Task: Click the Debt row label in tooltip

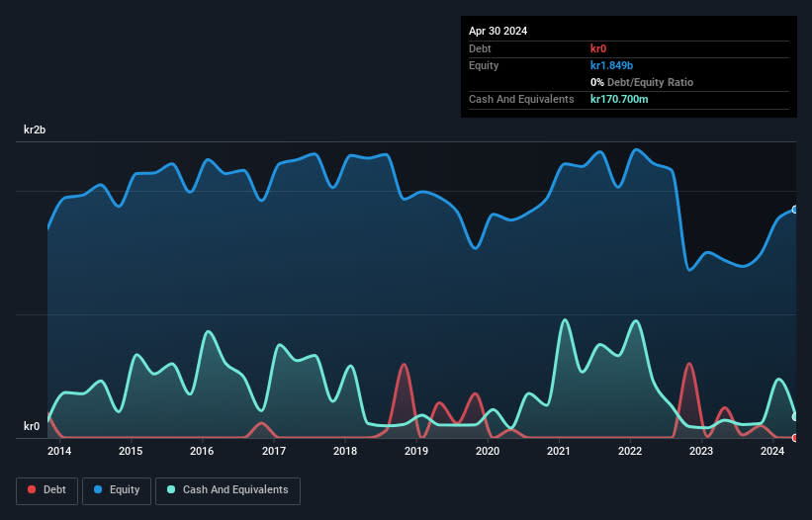Action: (x=480, y=48)
